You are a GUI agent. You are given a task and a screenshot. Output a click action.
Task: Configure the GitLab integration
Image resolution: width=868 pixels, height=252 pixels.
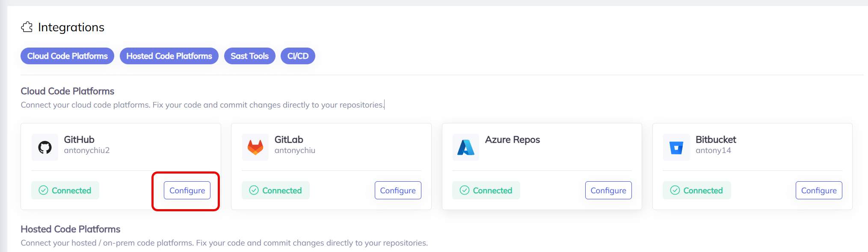click(x=398, y=190)
